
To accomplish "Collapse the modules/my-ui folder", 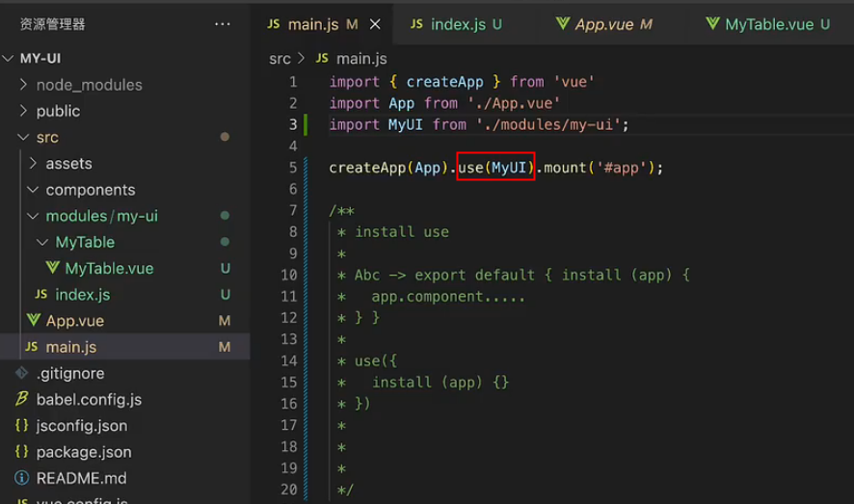I will click(x=101, y=216).
